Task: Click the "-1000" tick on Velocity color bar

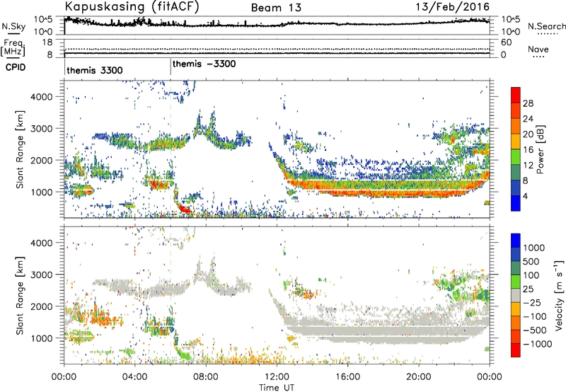Action: tap(538, 344)
